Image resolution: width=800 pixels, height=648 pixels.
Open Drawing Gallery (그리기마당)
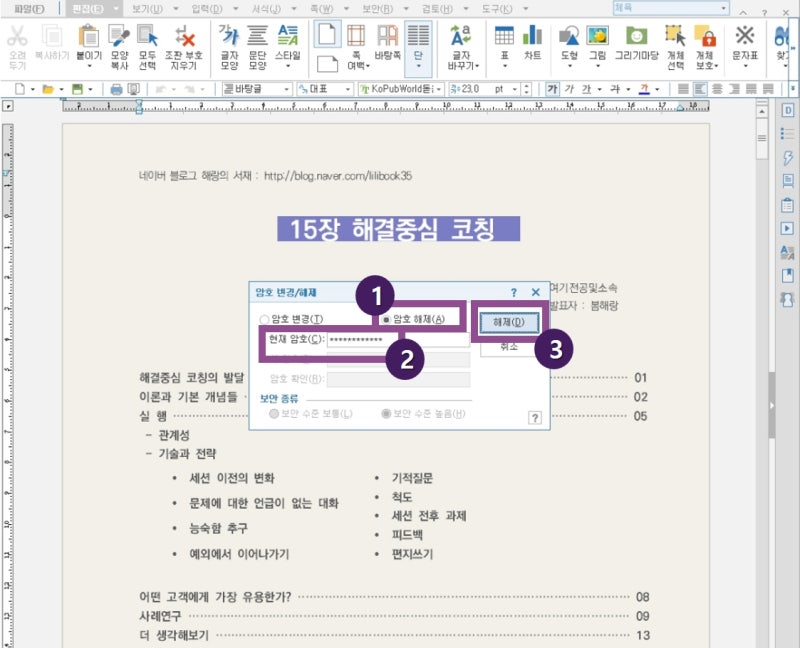coord(636,37)
